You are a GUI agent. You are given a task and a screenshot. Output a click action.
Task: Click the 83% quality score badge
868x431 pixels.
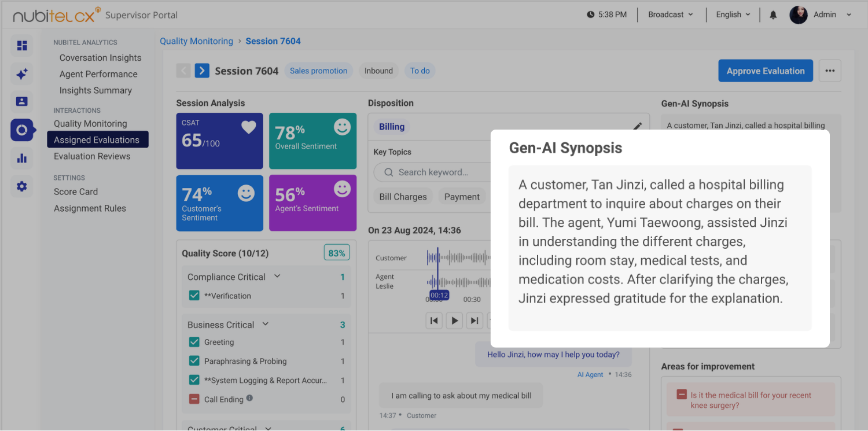click(x=337, y=253)
